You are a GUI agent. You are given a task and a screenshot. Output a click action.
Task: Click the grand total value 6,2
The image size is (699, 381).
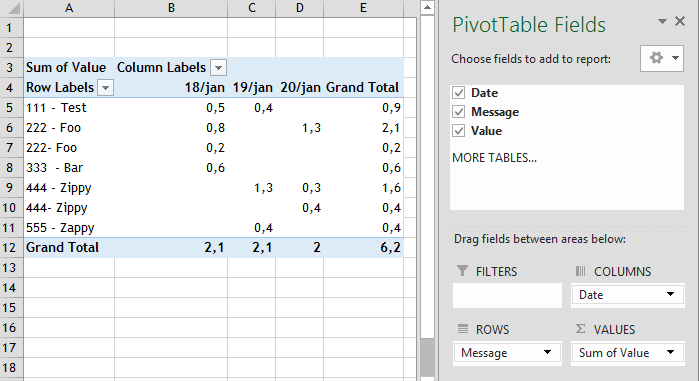[x=364, y=247]
